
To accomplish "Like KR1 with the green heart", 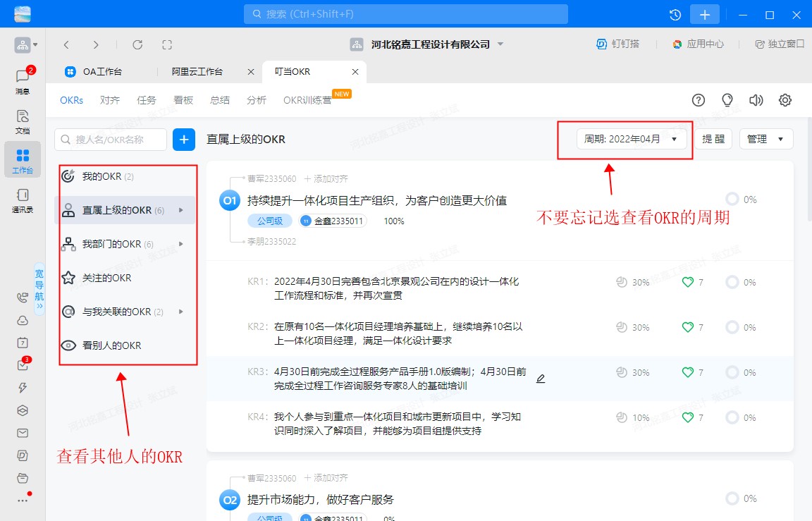I will tap(688, 282).
